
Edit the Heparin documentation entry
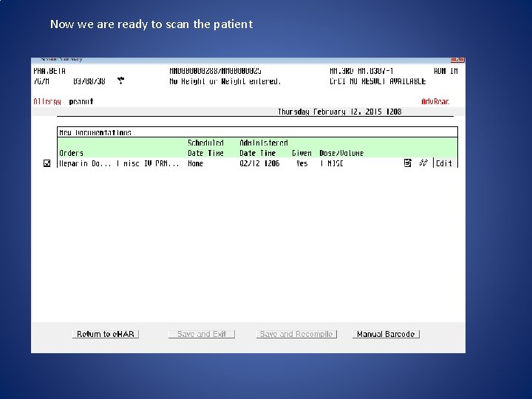pos(444,163)
